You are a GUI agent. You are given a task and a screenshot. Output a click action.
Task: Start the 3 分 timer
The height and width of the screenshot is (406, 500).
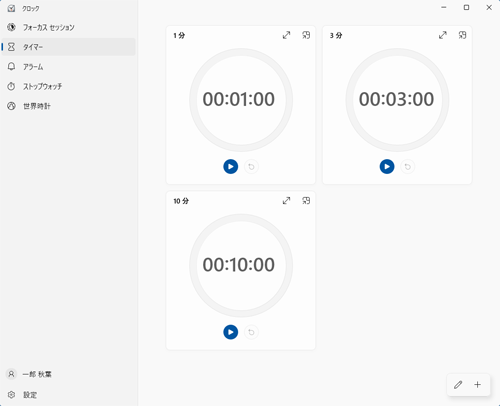[x=387, y=167]
